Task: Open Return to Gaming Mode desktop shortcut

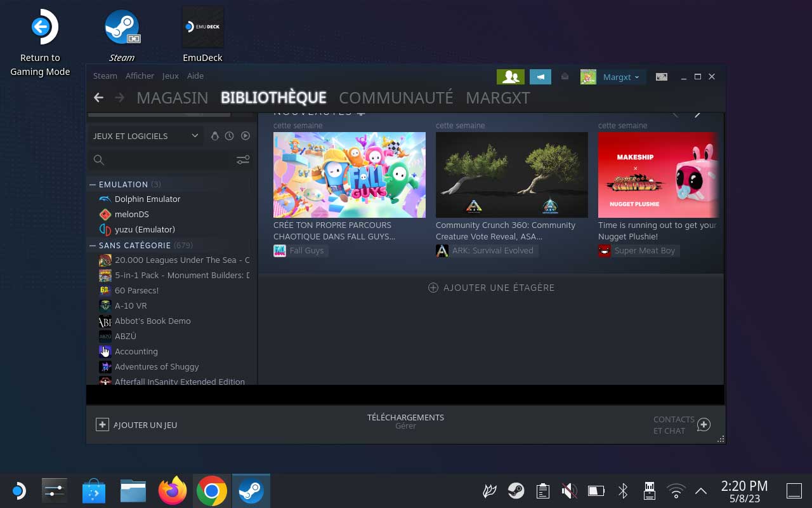Action: point(40,43)
